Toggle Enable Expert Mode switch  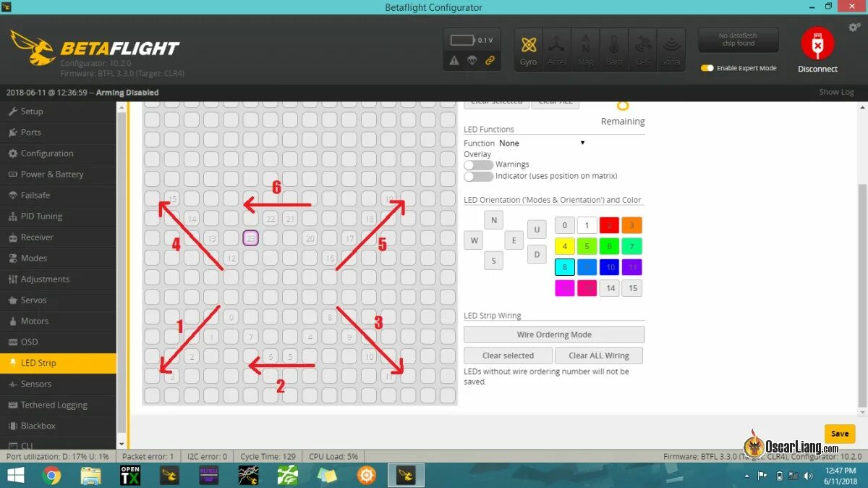click(x=707, y=68)
